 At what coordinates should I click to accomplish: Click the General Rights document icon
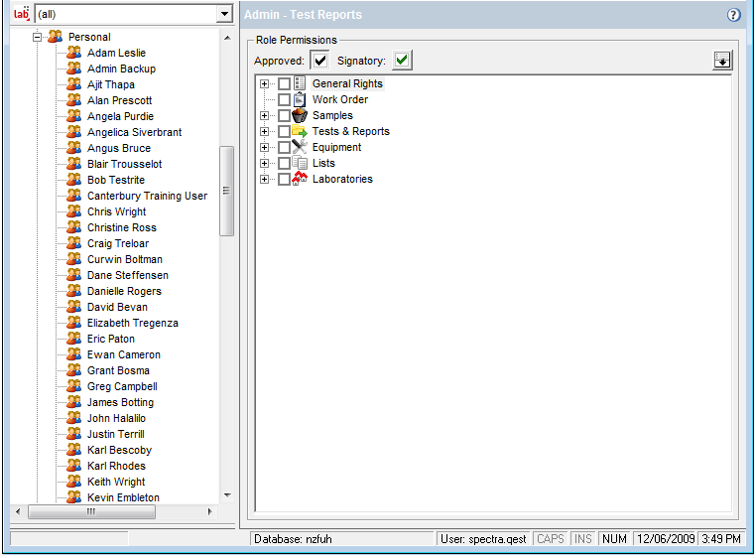point(300,84)
